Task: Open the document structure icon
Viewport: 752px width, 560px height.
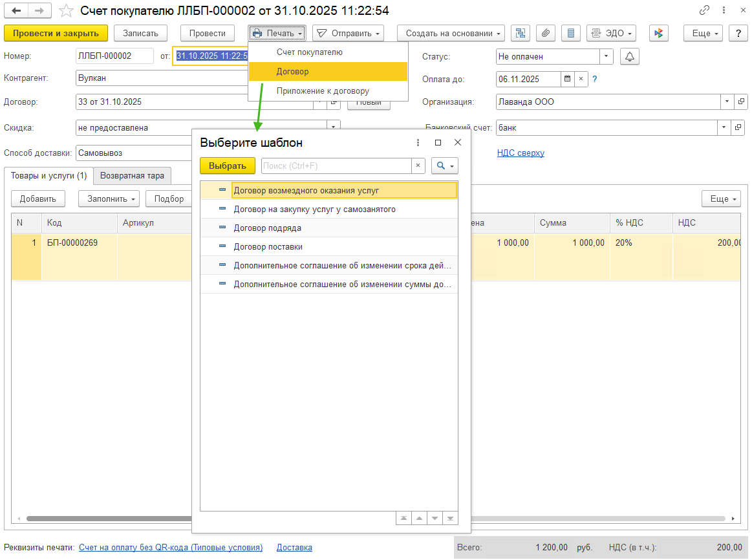Action: coord(521,33)
